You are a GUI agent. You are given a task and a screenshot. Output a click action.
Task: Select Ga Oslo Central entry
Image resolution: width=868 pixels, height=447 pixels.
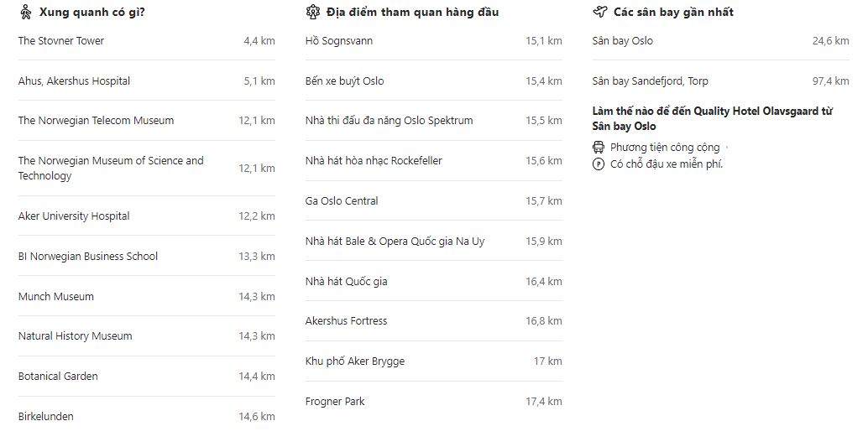(x=433, y=200)
